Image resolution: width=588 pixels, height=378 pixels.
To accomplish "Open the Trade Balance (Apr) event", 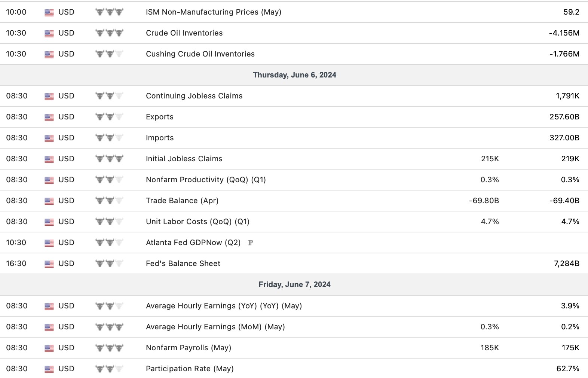I will tap(182, 201).
